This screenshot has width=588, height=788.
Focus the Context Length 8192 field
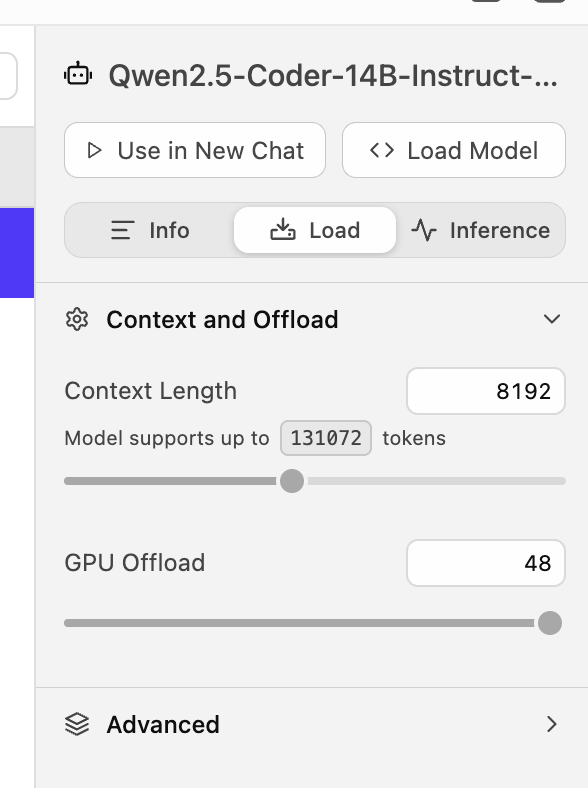486,391
